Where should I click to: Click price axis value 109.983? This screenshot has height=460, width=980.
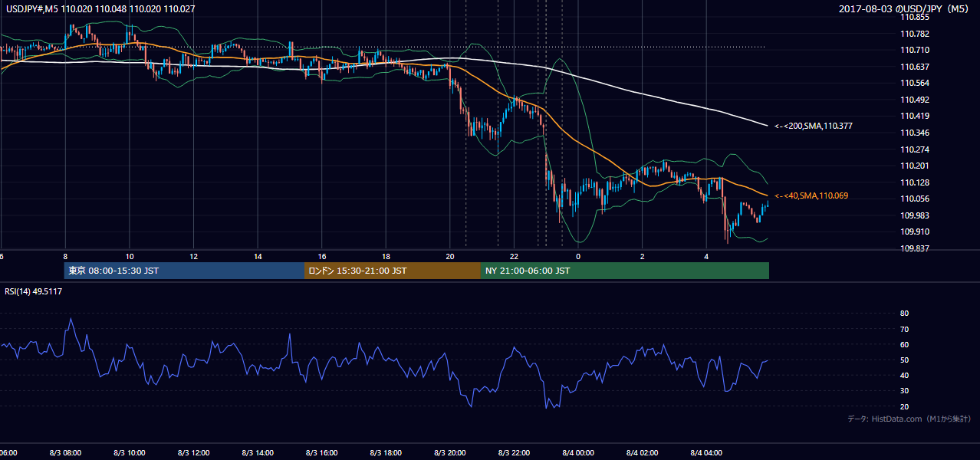point(916,215)
